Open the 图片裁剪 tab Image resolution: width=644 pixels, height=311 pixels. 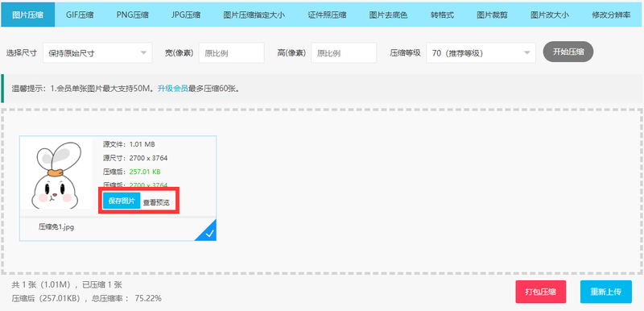[492, 15]
